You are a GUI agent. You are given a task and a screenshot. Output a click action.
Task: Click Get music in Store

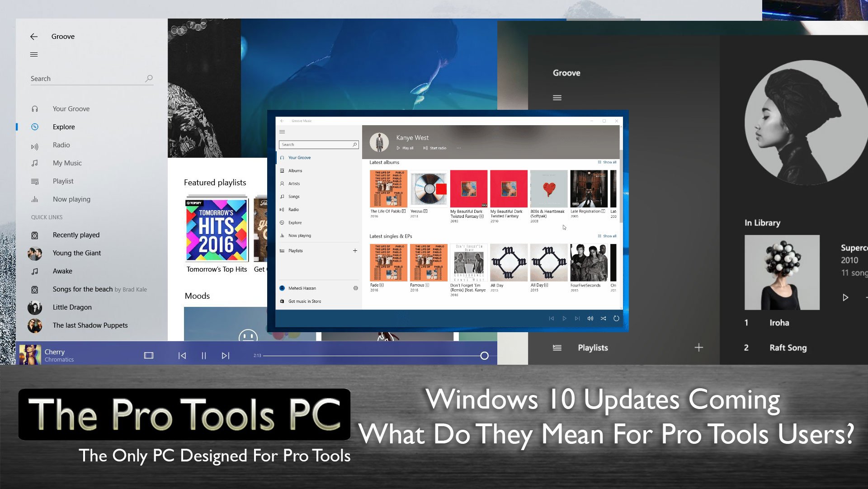point(305,301)
